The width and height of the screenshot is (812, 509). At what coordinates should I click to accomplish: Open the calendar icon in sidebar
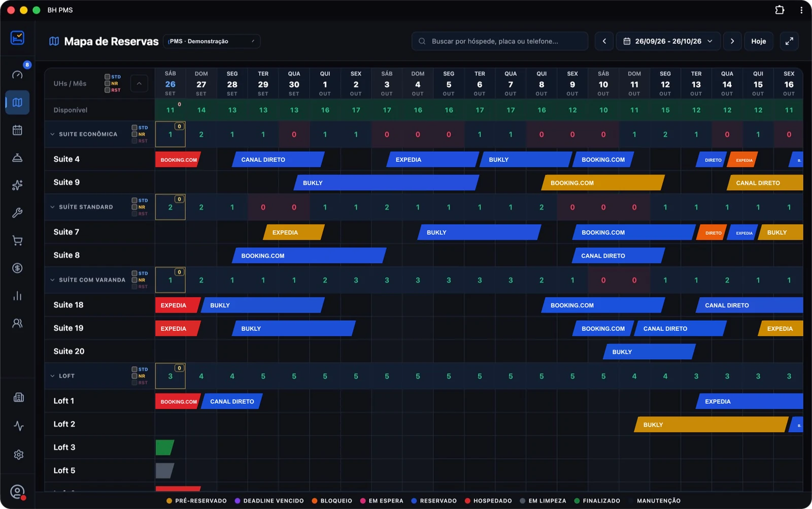pos(17,130)
